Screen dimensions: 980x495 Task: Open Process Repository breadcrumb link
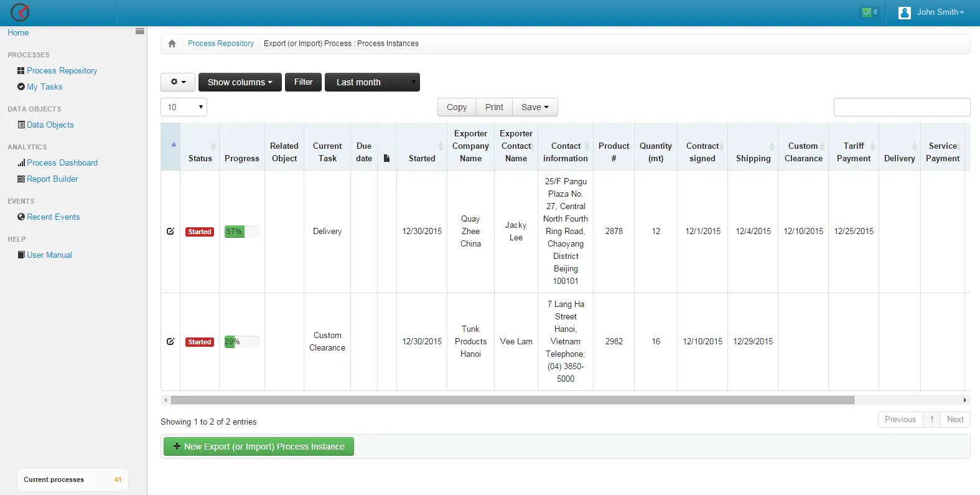point(221,44)
